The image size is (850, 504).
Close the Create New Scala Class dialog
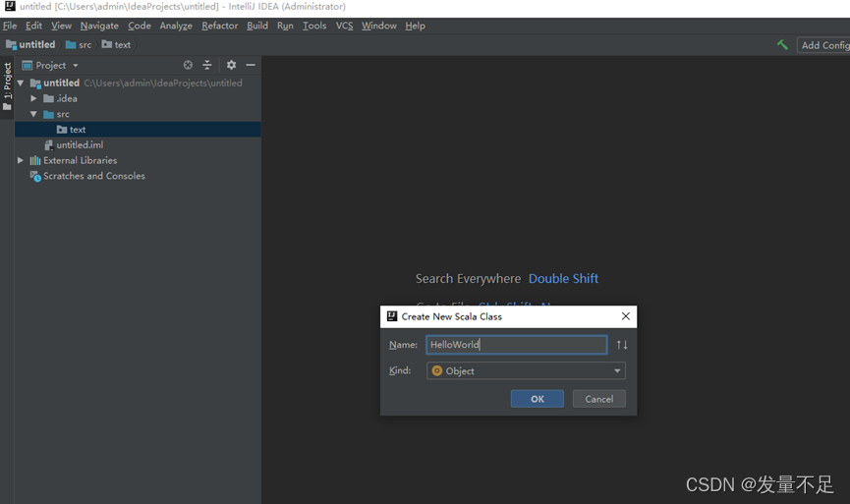coord(626,316)
